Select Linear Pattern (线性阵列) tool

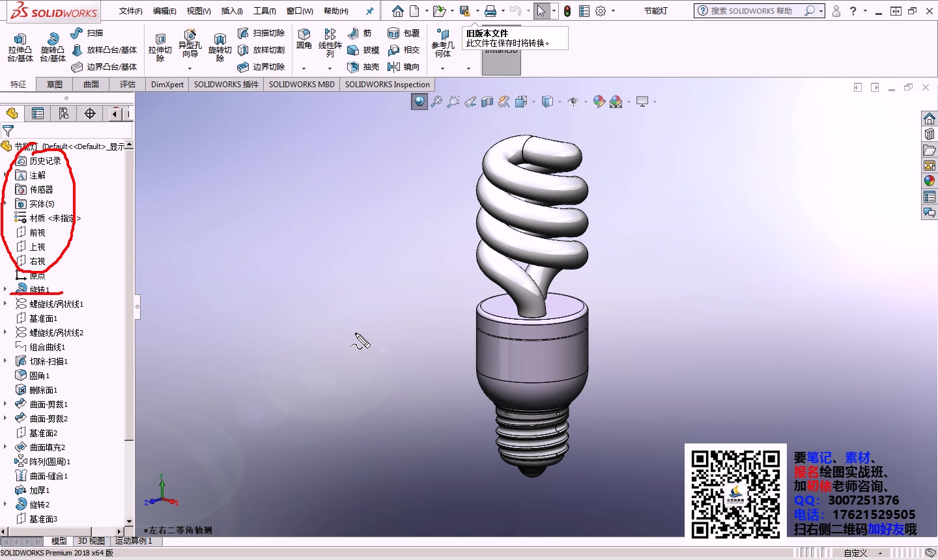tap(330, 43)
